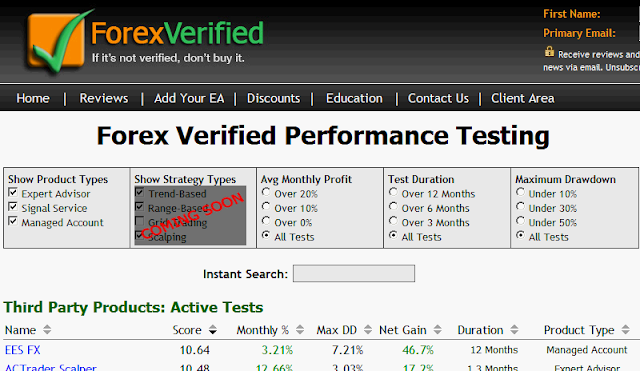Choose Over 3 Months test duration
The image size is (640, 371).
click(393, 220)
